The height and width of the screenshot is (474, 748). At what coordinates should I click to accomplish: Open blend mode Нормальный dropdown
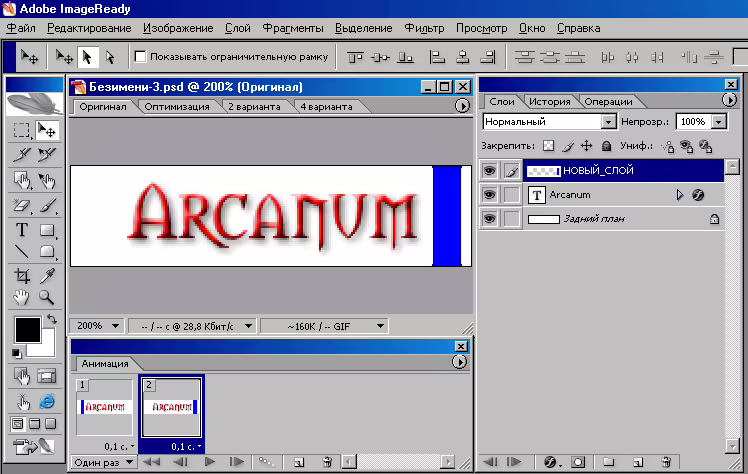pyautogui.click(x=608, y=122)
